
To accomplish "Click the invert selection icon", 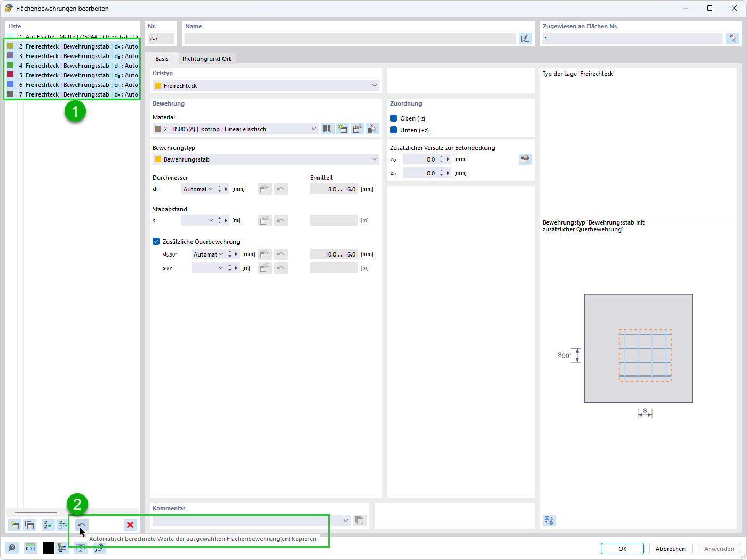I will point(63,525).
